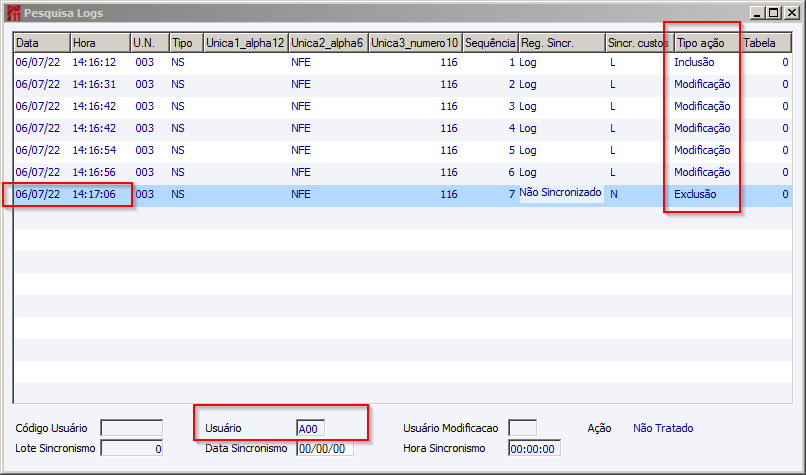Sort by the Data column header

point(42,43)
